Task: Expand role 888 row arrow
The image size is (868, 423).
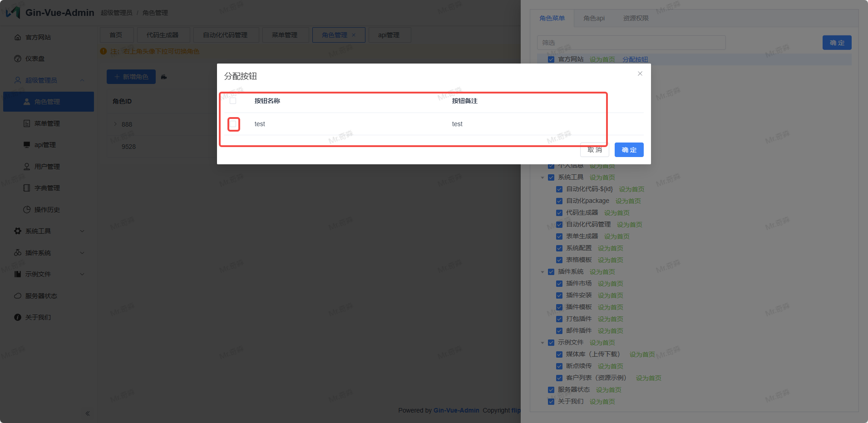Action: point(115,124)
